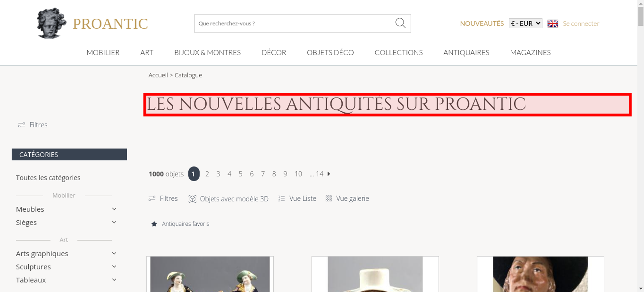Open the BIJOUX & MONTRES menu
Image resolution: width=644 pixels, height=292 pixels.
[207, 52]
